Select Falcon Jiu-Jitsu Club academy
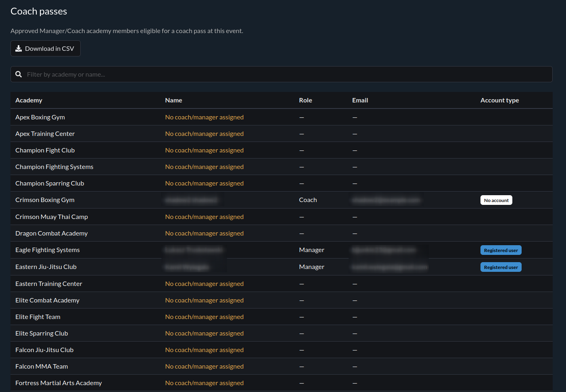This screenshot has height=392, width=566. click(x=44, y=350)
